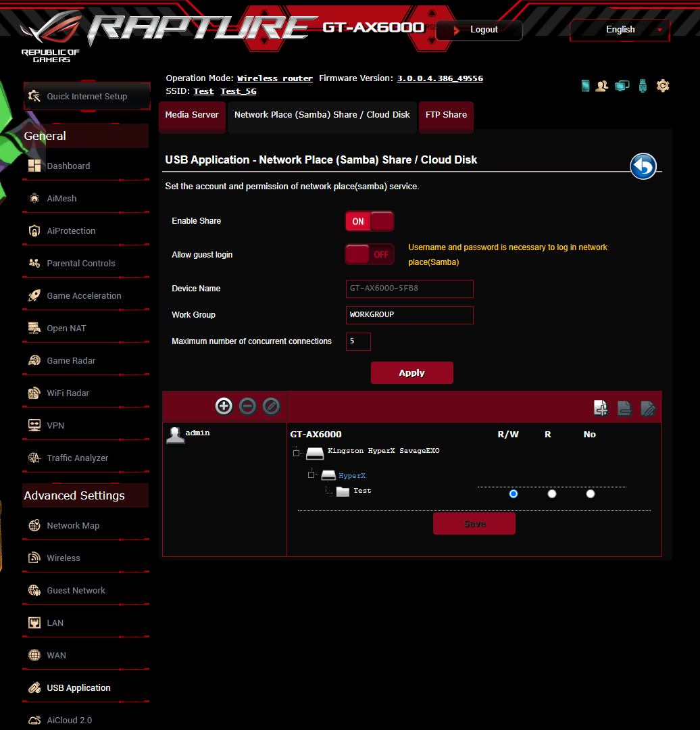Click the network clients status icon
700x730 pixels.
pos(622,86)
